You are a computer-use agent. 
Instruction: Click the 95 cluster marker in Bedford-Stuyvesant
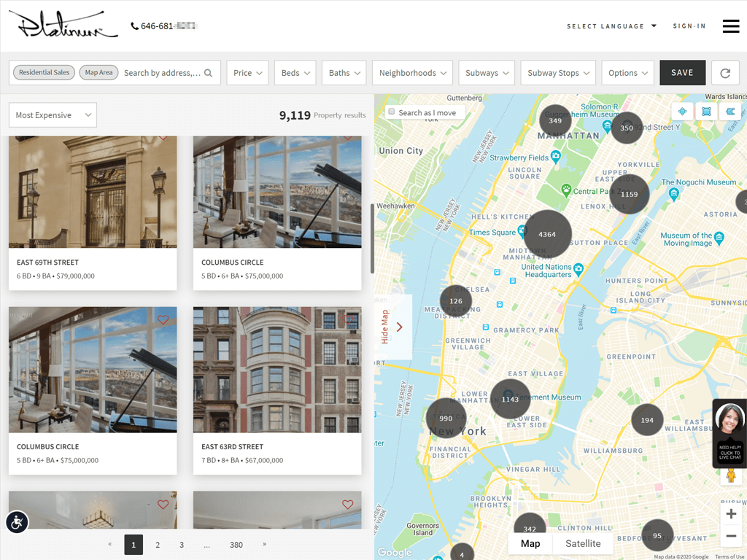[x=657, y=536]
